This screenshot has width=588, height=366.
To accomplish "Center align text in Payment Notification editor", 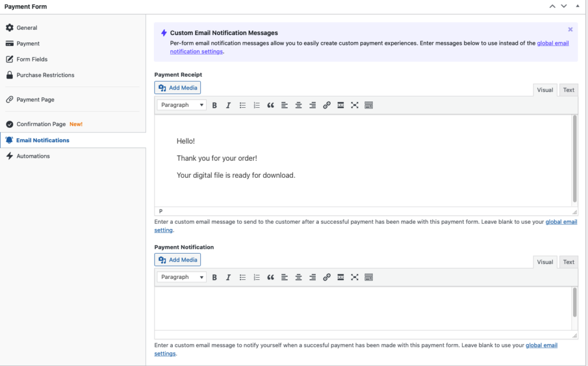I will pos(299,278).
